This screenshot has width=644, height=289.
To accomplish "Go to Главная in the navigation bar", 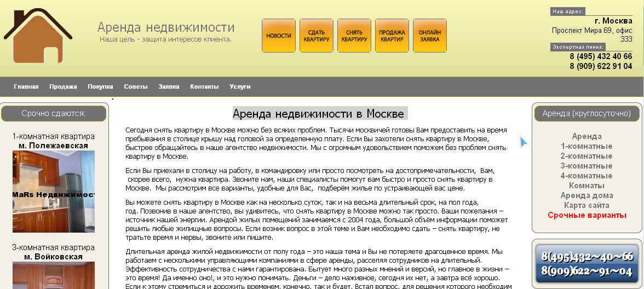I will (26, 86).
